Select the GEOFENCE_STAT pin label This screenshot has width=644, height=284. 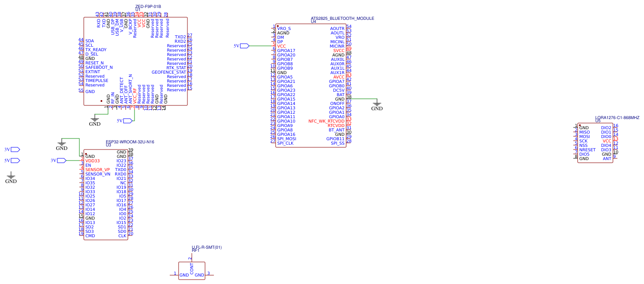tap(169, 72)
